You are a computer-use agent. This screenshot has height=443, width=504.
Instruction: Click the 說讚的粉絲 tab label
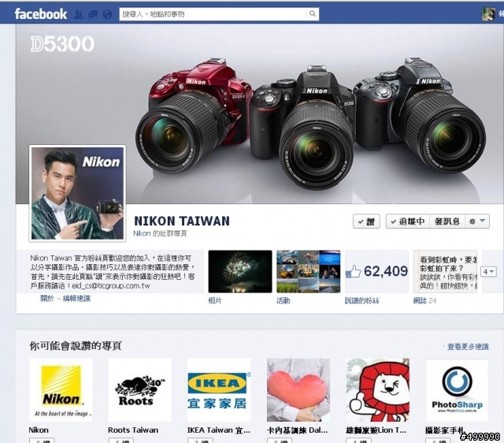(362, 301)
